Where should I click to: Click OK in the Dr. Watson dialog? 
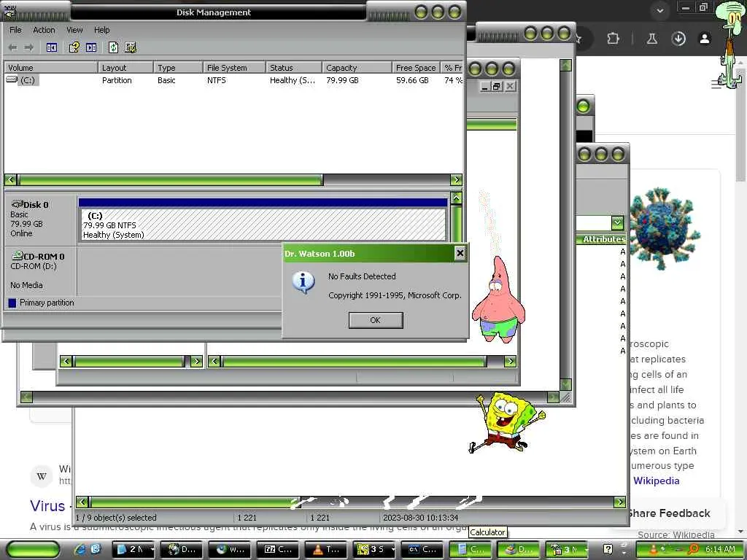pyautogui.click(x=376, y=321)
